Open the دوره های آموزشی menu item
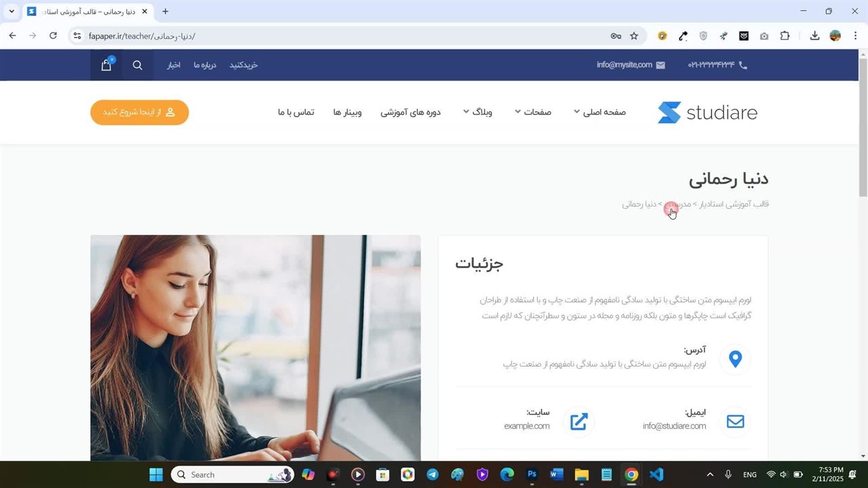This screenshot has height=488, width=868. (x=410, y=112)
